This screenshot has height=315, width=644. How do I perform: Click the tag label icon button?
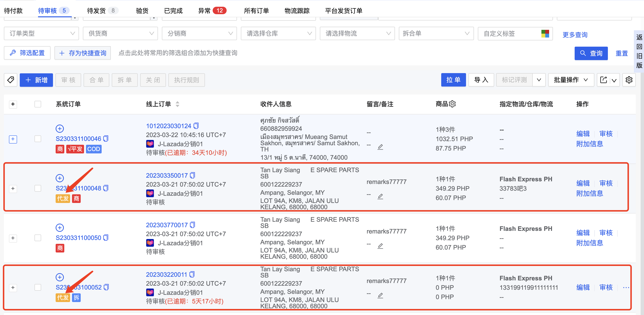point(11,80)
